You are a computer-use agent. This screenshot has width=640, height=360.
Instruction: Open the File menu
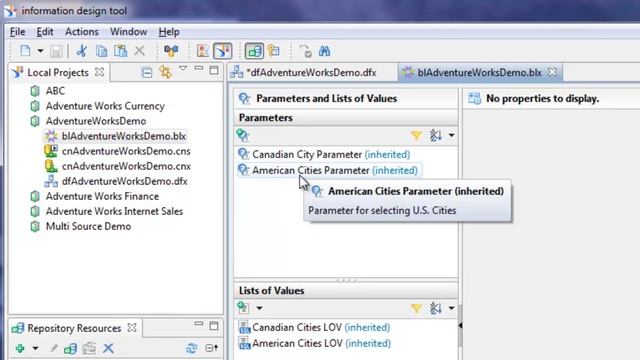tap(18, 32)
